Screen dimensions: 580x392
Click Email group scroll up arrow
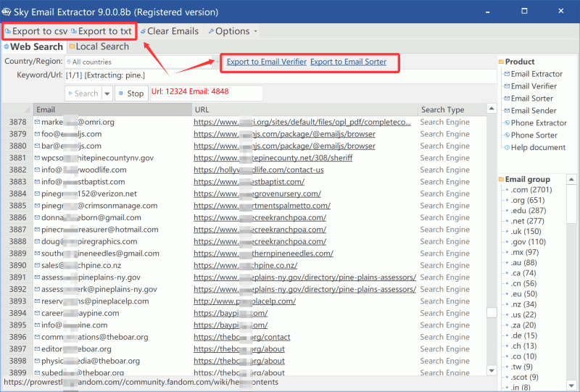[571, 180]
